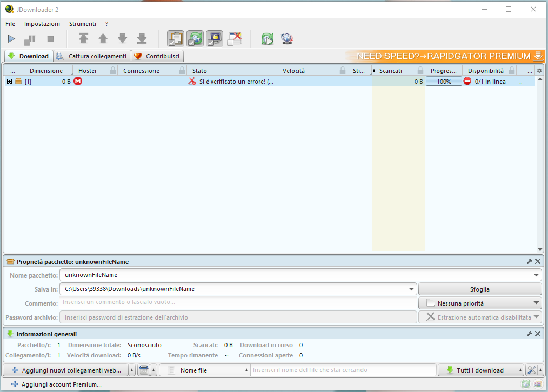Open the ? help menu

click(106, 24)
